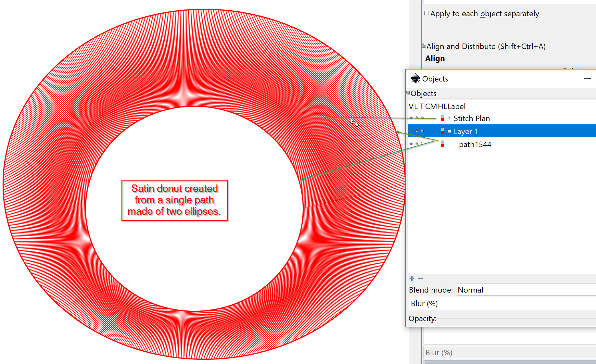Toggle visibility of Stitch Plan layer
The image size is (596, 364).
click(x=411, y=118)
